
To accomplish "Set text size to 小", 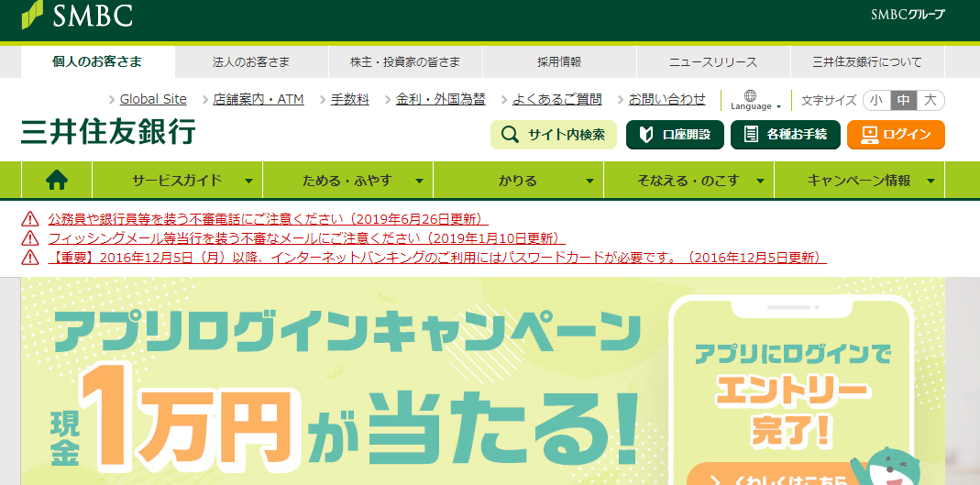I will click(876, 100).
